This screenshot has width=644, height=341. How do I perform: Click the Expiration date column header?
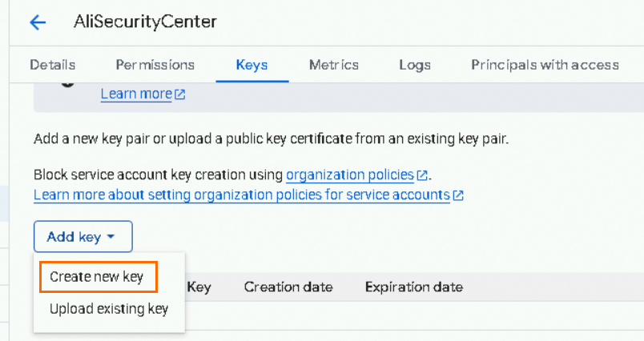pyautogui.click(x=413, y=287)
